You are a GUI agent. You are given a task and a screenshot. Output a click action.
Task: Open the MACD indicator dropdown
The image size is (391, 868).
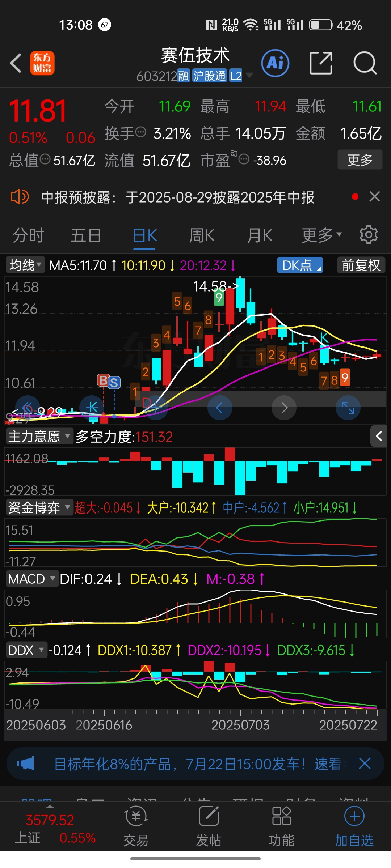tap(32, 579)
